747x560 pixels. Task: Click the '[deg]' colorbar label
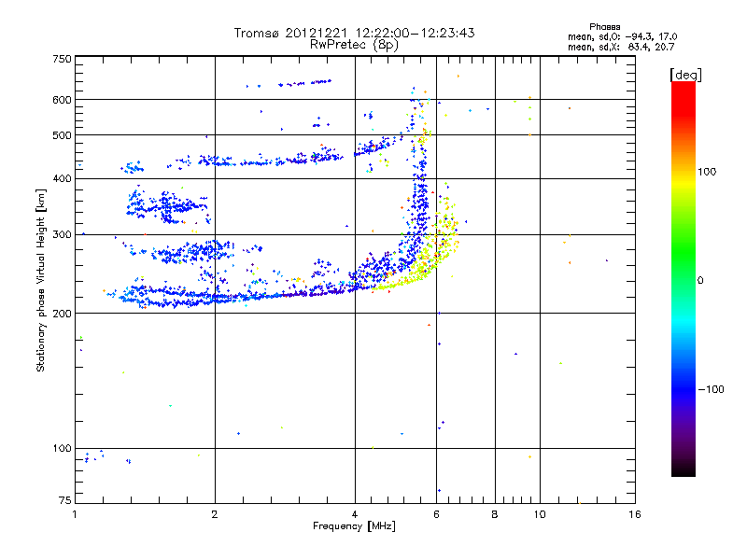click(x=685, y=76)
